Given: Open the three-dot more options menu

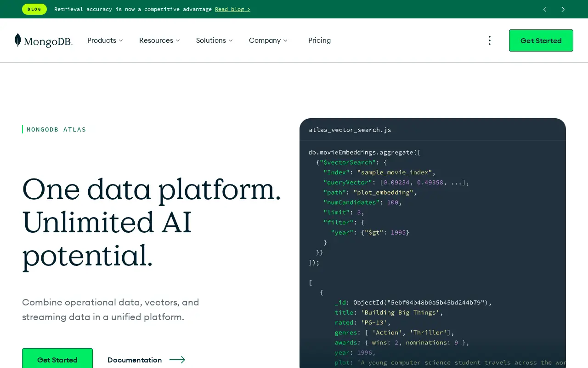Looking at the screenshot, I should (x=490, y=40).
